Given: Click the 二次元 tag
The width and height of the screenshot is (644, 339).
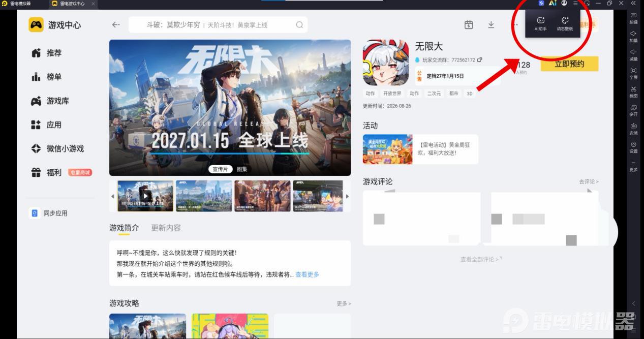Looking at the screenshot, I should (434, 94).
